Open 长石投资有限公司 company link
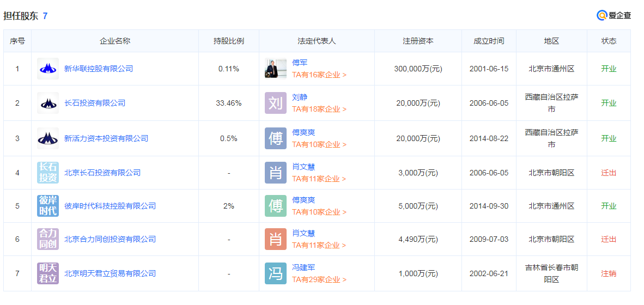The width and height of the screenshot is (644, 305). point(95,102)
